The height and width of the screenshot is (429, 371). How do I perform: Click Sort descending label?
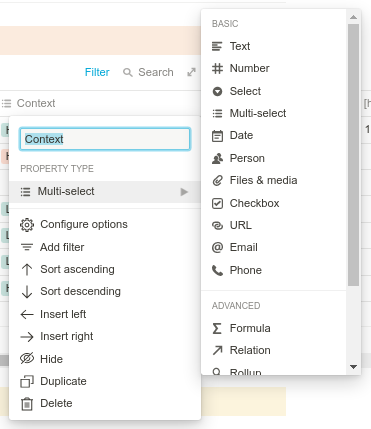(80, 291)
